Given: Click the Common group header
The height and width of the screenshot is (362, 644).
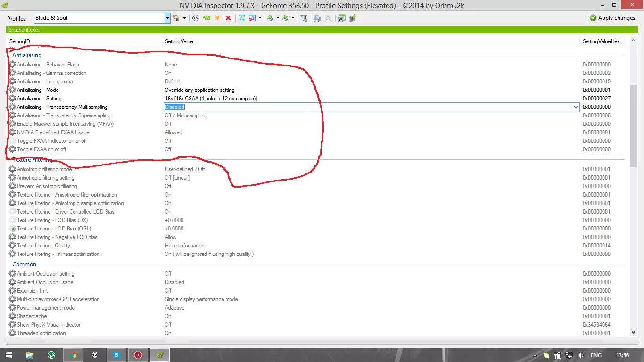Looking at the screenshot, I should [24, 264].
